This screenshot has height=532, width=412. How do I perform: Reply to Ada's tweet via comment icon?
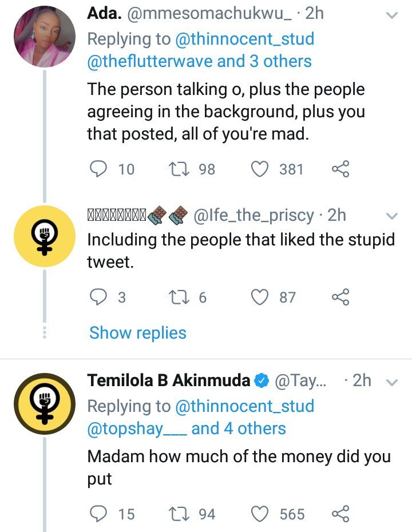[x=98, y=169]
